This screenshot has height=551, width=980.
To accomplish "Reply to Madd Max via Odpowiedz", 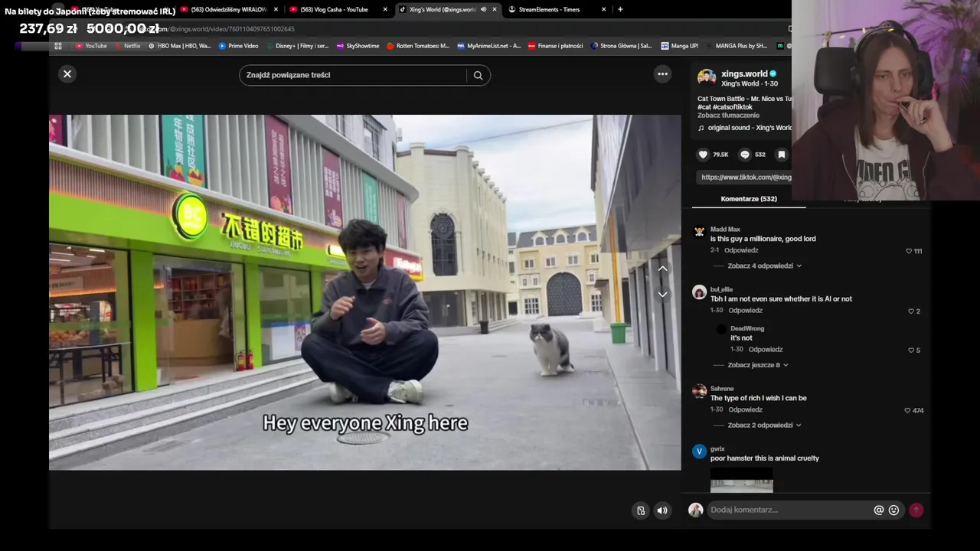I will [741, 250].
